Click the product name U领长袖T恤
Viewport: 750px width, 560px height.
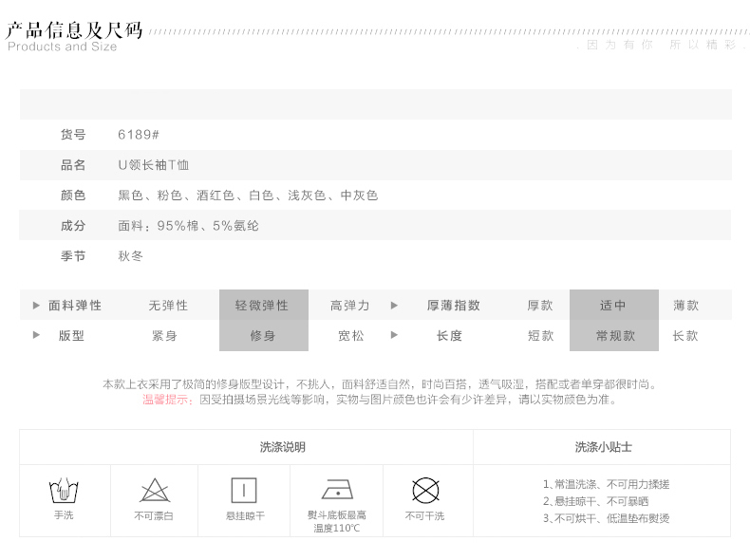tap(153, 165)
